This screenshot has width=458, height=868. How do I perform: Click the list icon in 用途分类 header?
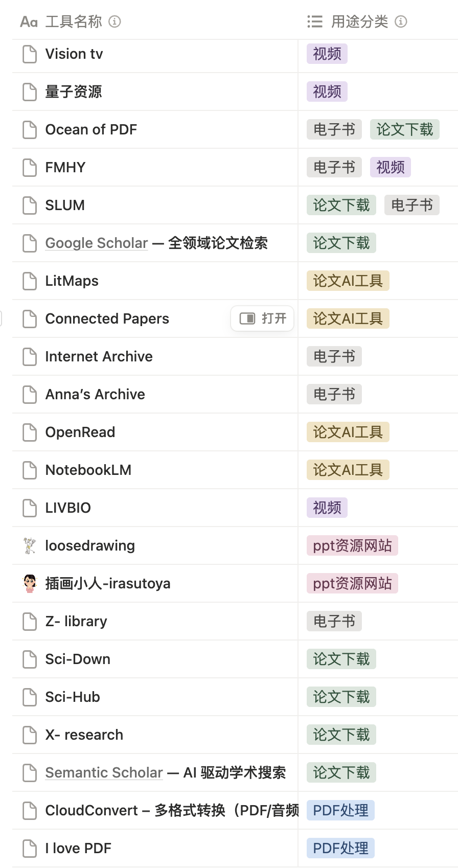(x=315, y=21)
